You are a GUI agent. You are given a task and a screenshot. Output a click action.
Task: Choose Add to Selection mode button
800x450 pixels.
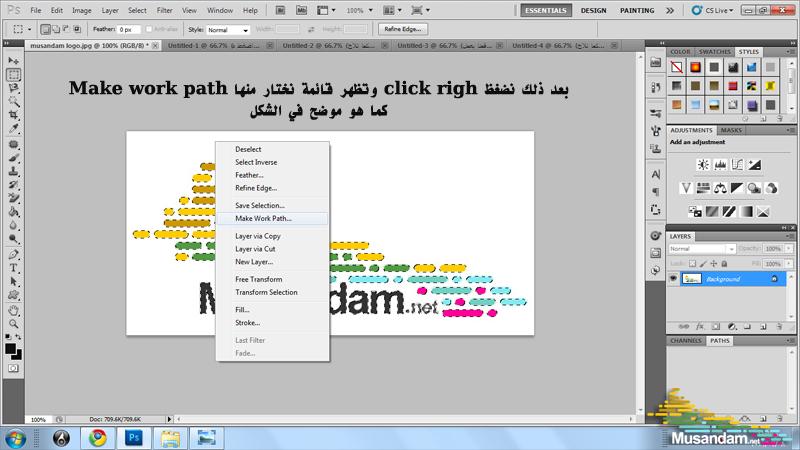point(56,29)
